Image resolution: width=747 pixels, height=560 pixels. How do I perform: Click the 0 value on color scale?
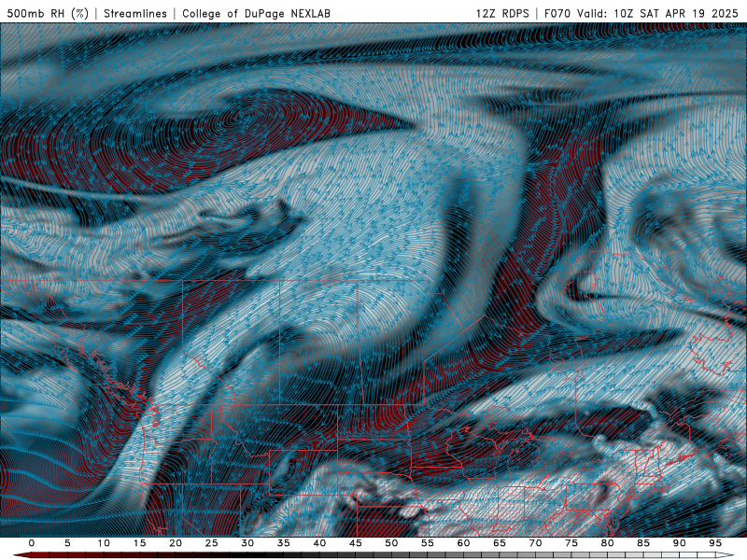pyautogui.click(x=32, y=543)
